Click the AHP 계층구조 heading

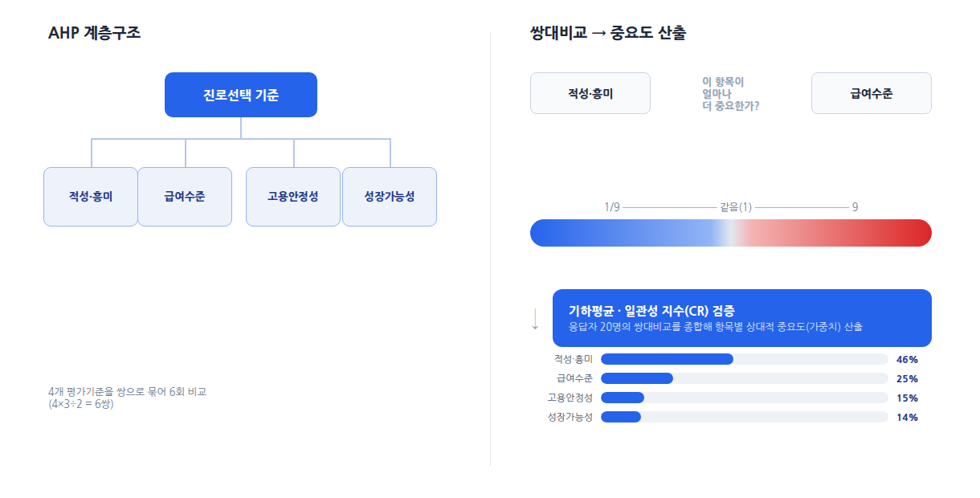click(95, 33)
